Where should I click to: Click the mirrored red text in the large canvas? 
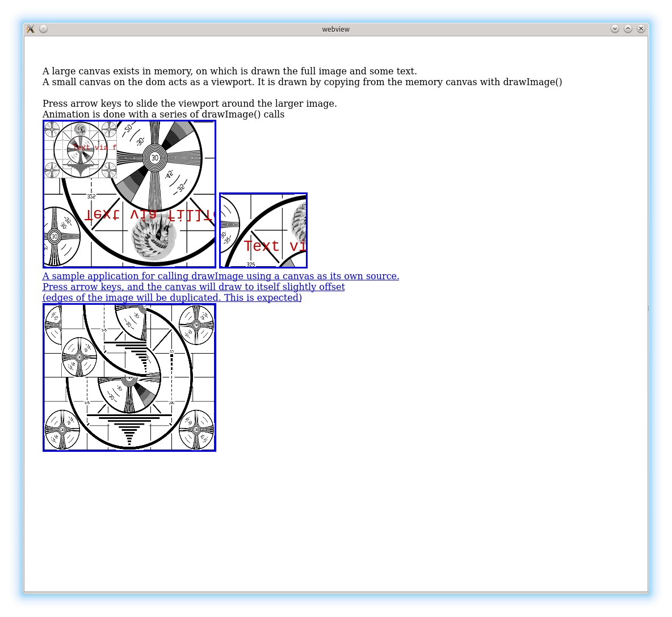coord(149,215)
